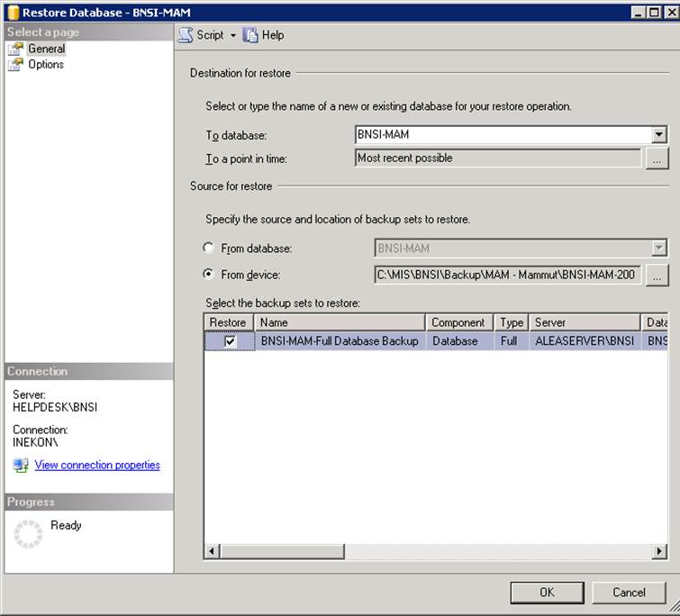
Task: Select the From device radio button
Action: pos(209,274)
